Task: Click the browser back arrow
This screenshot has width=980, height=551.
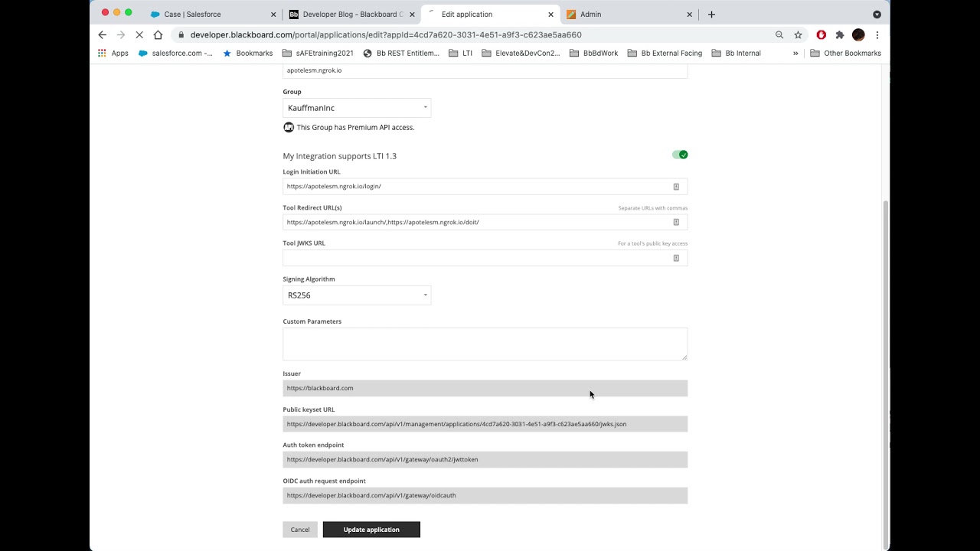Action: click(x=103, y=34)
